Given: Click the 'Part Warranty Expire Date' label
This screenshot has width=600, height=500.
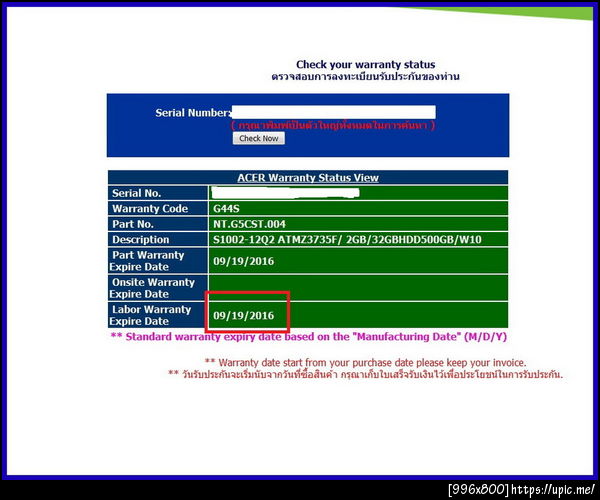Looking at the screenshot, I should (147, 261).
